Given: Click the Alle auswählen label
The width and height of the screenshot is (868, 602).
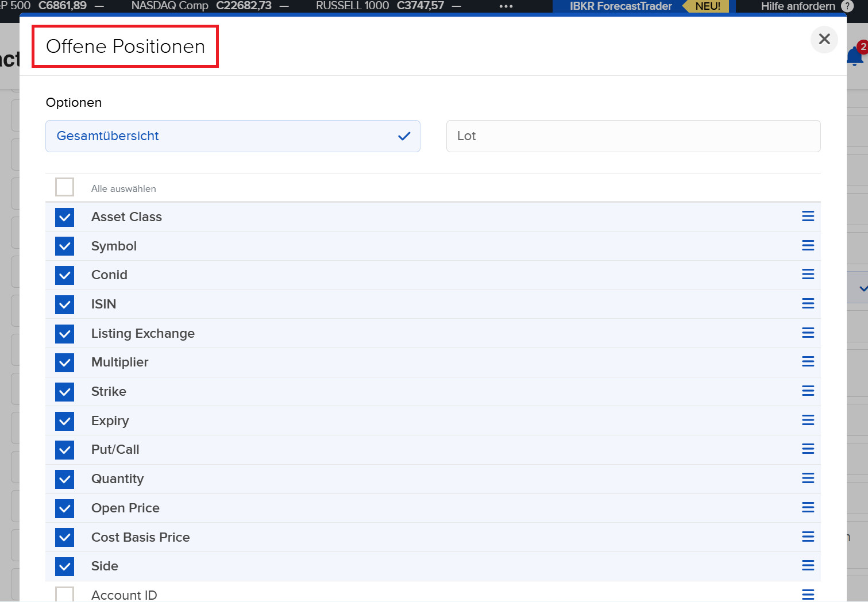Looking at the screenshot, I should click(x=124, y=188).
